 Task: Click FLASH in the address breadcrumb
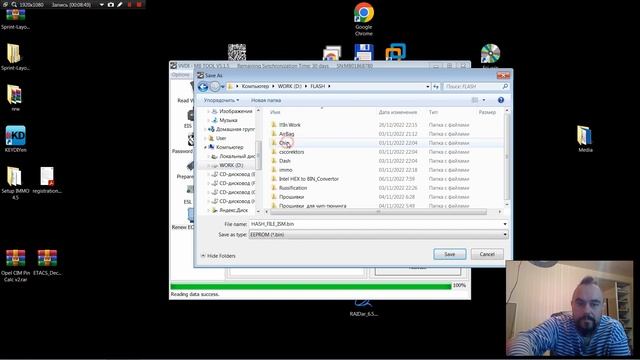318,87
